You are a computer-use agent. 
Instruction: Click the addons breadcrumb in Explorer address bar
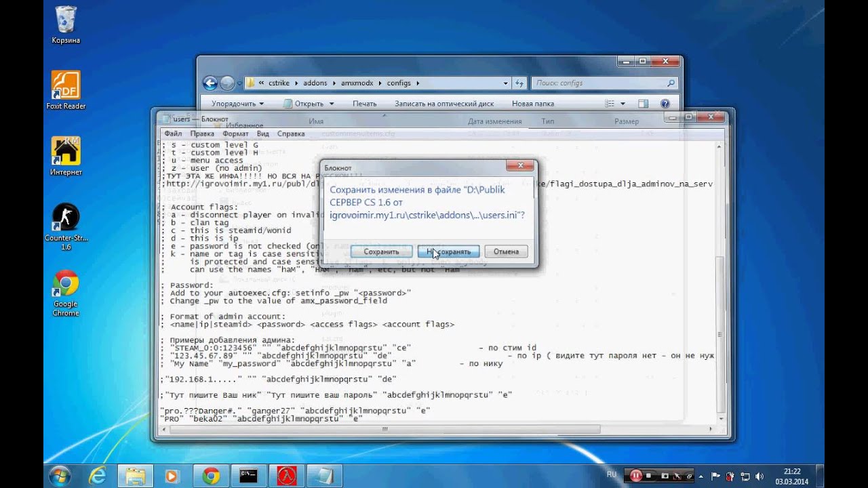click(x=315, y=83)
